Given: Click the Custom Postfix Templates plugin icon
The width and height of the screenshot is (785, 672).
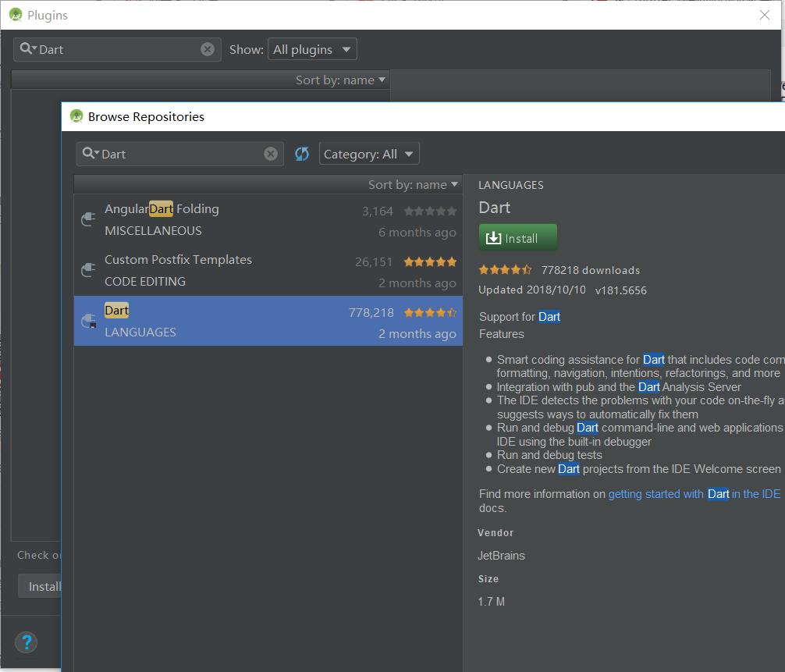Looking at the screenshot, I should [x=89, y=269].
